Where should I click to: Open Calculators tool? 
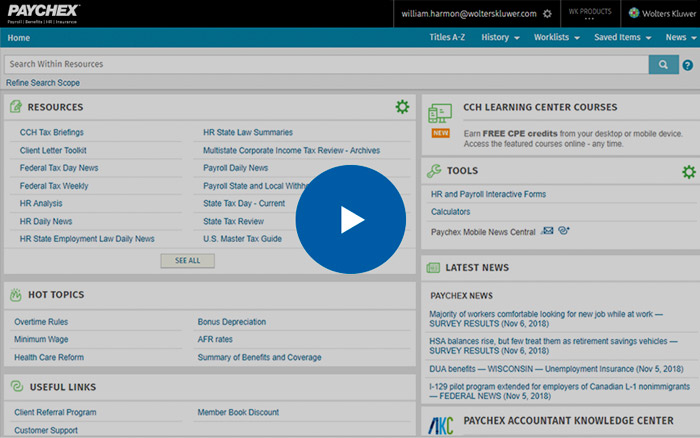[450, 212]
